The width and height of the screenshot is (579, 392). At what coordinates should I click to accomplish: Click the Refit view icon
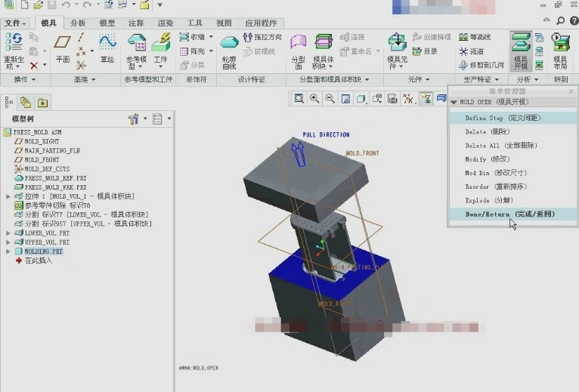click(x=299, y=98)
